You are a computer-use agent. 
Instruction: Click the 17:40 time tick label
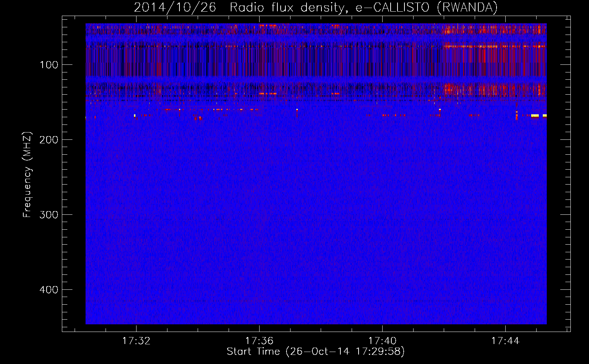click(x=382, y=341)
